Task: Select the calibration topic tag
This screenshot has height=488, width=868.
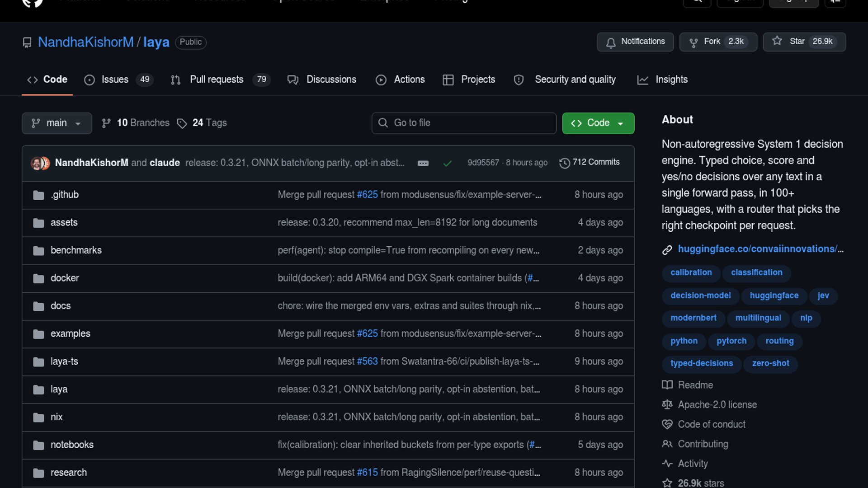Action: 691,273
